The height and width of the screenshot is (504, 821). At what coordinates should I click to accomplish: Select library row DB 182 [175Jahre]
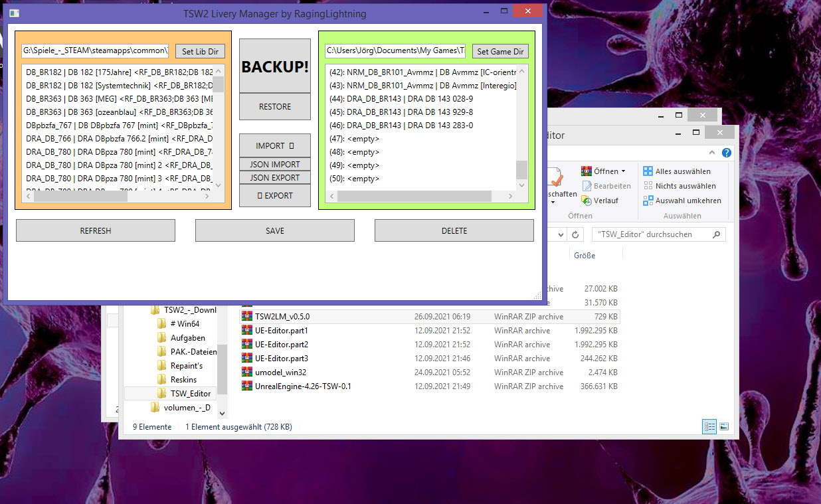118,72
